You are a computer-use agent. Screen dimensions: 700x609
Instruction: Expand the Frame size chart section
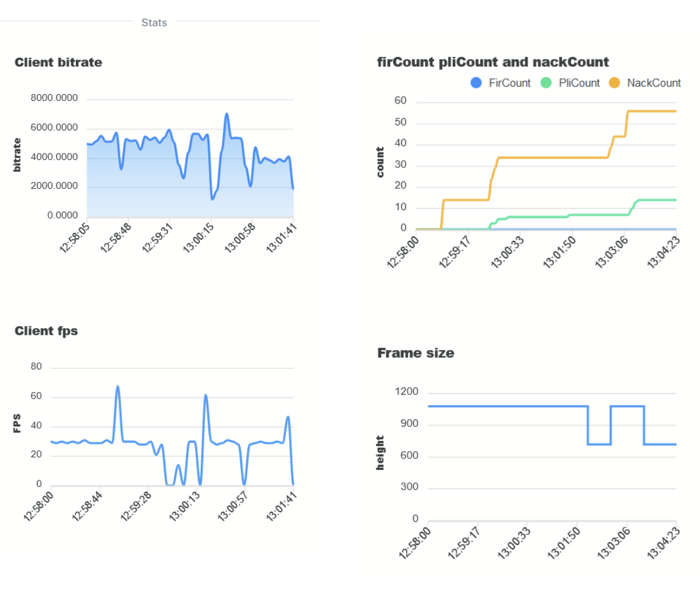tap(416, 352)
